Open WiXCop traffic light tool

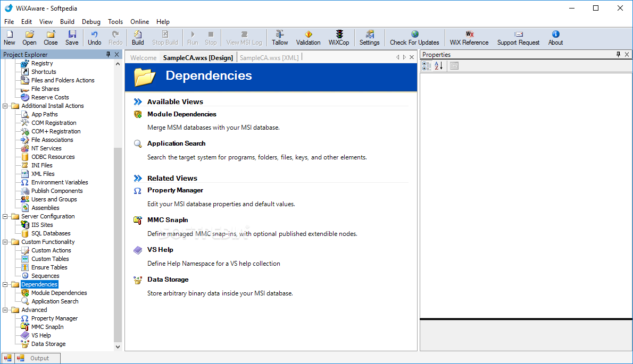tap(339, 38)
